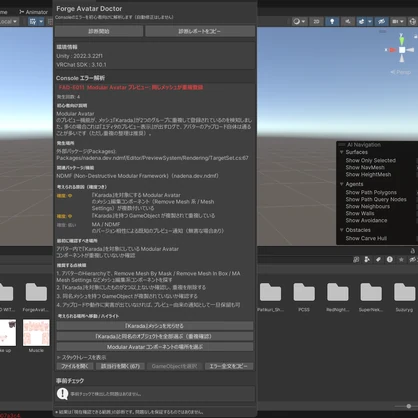Open the Scene camera settings dropdown
The width and height of the screenshot is (418, 418).
coord(398,22)
